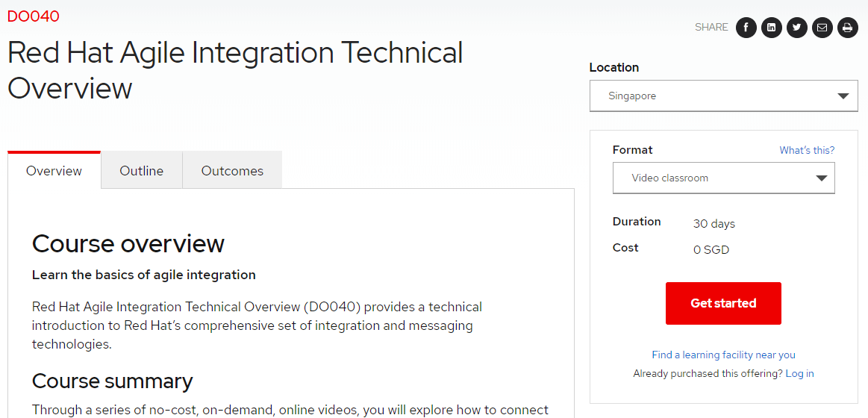Email this course using envelope icon
Screen dimensions: 868x418
click(x=822, y=28)
